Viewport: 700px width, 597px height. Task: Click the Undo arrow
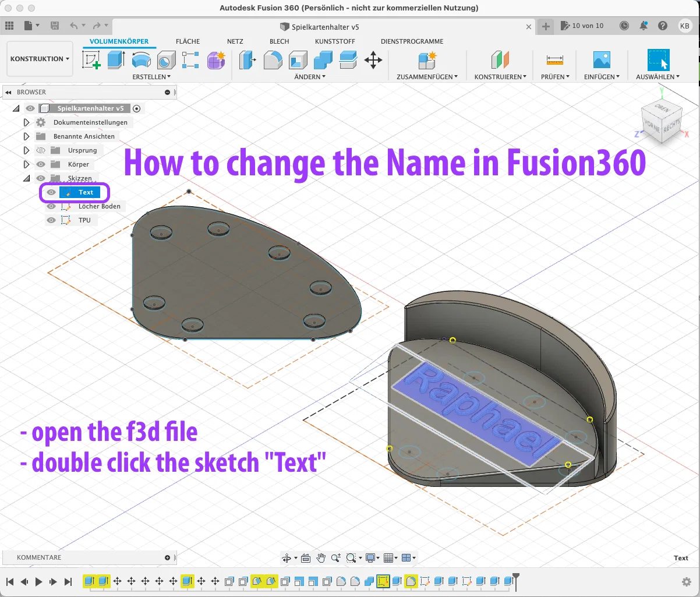tap(73, 26)
